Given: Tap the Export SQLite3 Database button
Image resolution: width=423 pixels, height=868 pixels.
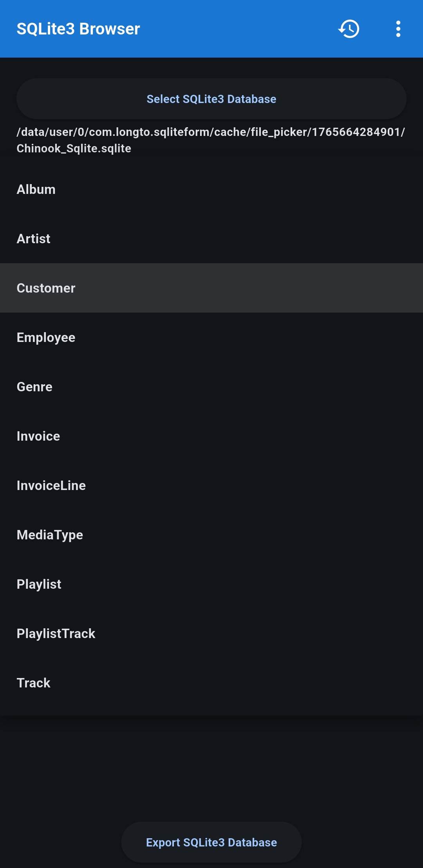Looking at the screenshot, I should [211, 842].
